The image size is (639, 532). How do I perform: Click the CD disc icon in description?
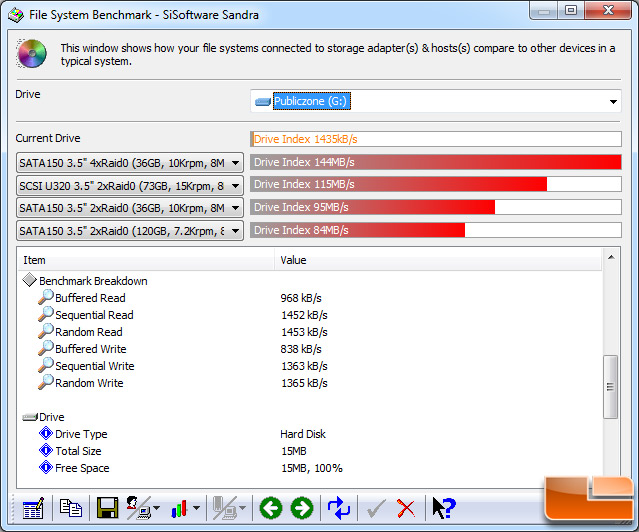[31, 53]
